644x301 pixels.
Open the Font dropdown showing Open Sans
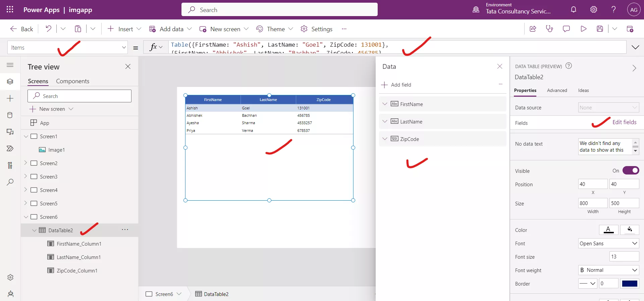pos(608,243)
